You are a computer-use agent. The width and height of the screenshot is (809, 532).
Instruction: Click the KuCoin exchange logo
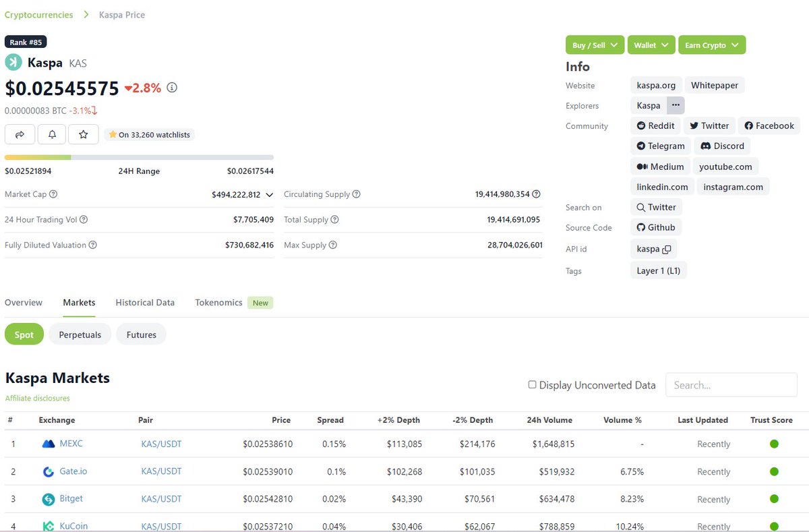click(x=49, y=526)
